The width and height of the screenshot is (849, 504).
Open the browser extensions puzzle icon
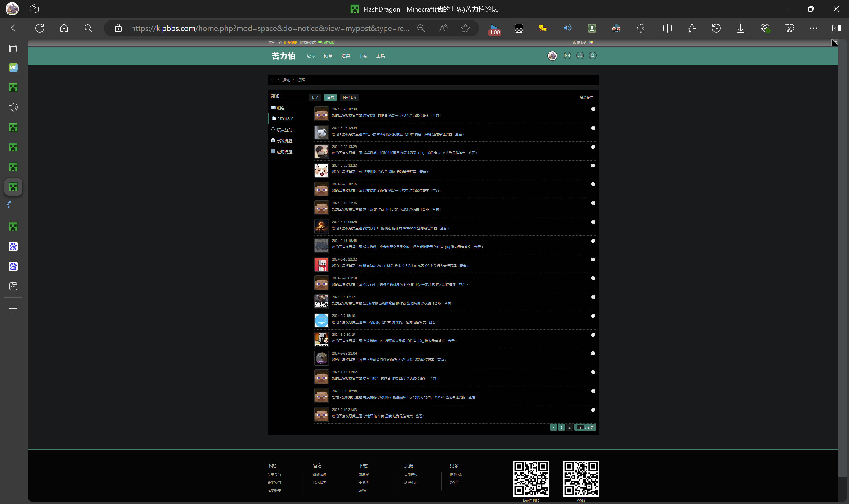(641, 28)
